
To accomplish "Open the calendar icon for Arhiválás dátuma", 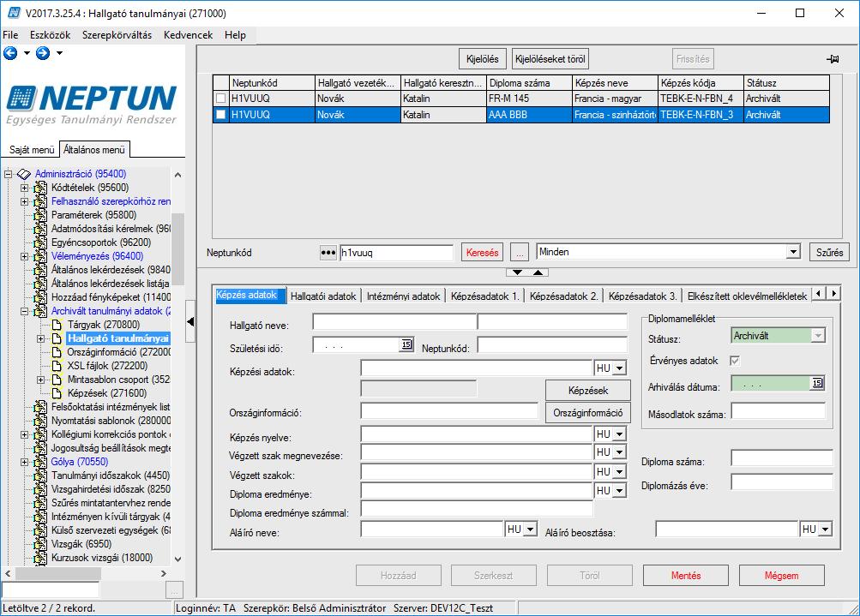I will [817, 383].
